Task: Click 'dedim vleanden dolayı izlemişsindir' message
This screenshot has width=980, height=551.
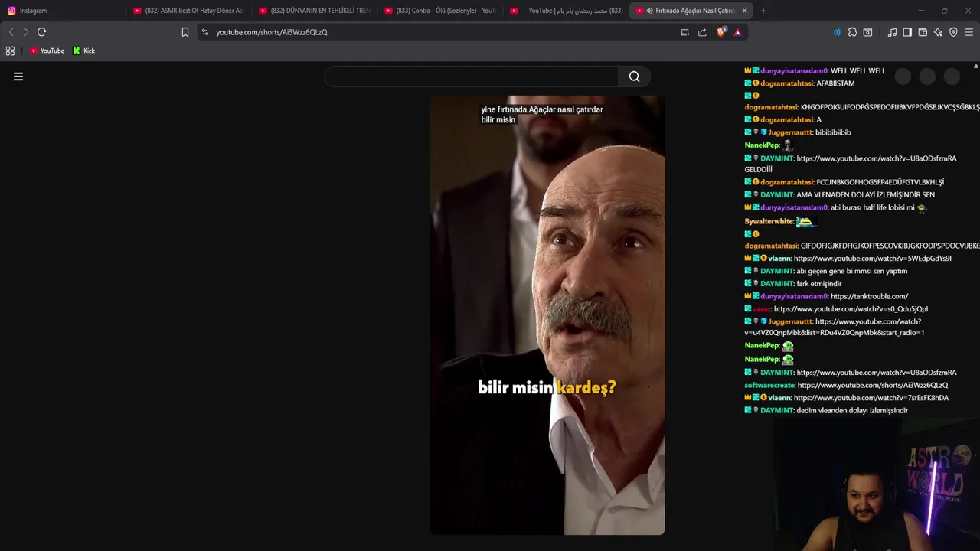Action: point(852,411)
